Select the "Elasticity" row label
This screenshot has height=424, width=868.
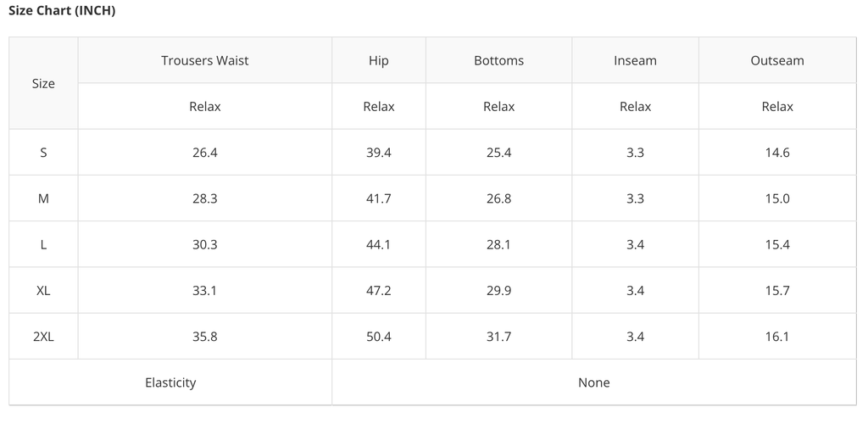point(170,382)
